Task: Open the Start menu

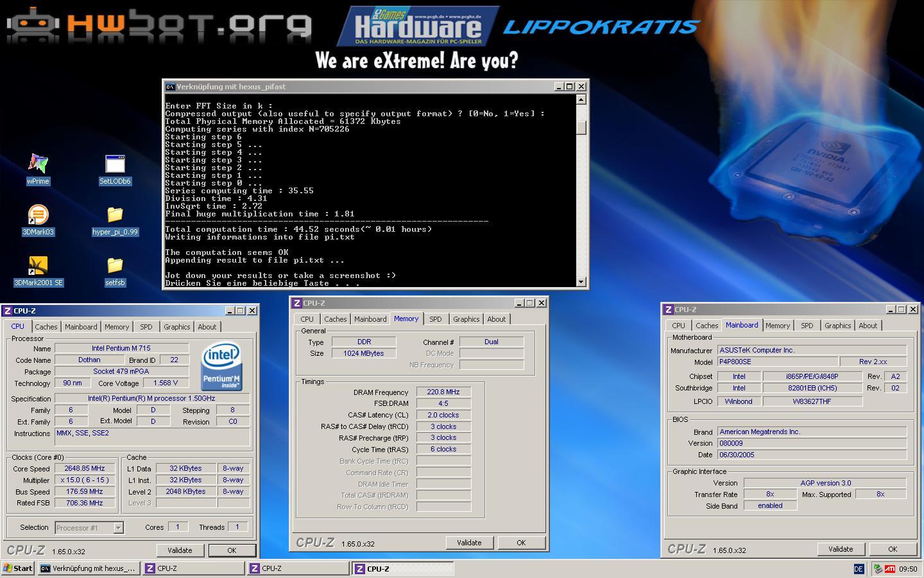Action: [x=17, y=568]
